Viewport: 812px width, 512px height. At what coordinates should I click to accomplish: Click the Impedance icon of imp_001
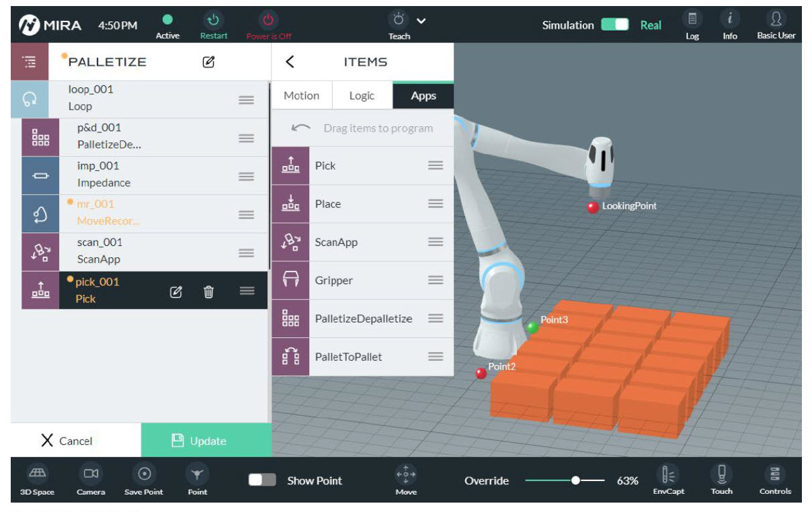[x=40, y=175]
